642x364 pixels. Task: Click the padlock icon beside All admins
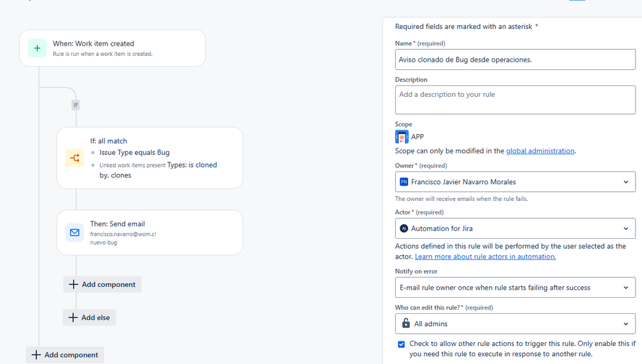pyautogui.click(x=406, y=324)
